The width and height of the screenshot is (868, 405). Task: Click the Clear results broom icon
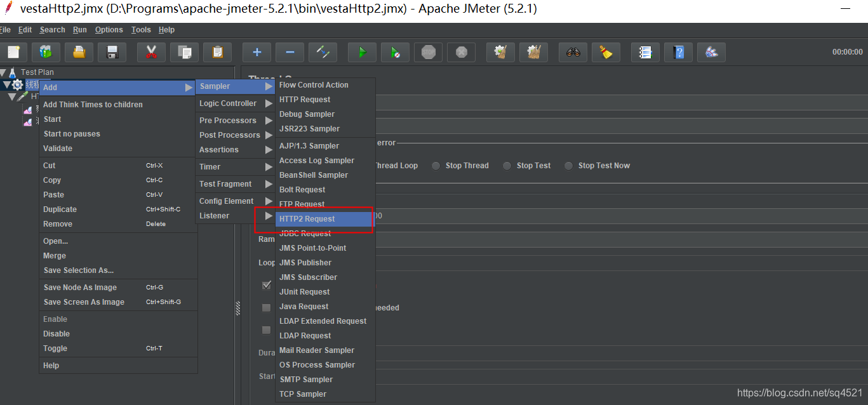[x=500, y=52]
